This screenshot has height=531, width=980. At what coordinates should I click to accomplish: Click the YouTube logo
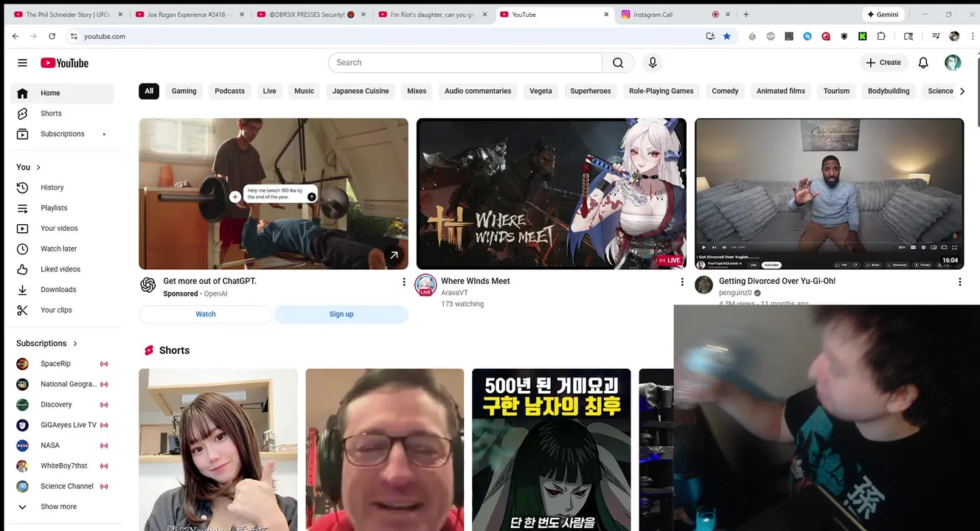point(64,63)
